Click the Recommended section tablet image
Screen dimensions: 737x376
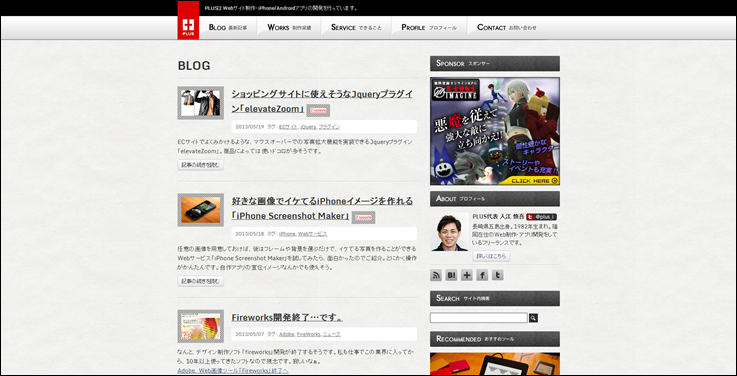point(495,364)
